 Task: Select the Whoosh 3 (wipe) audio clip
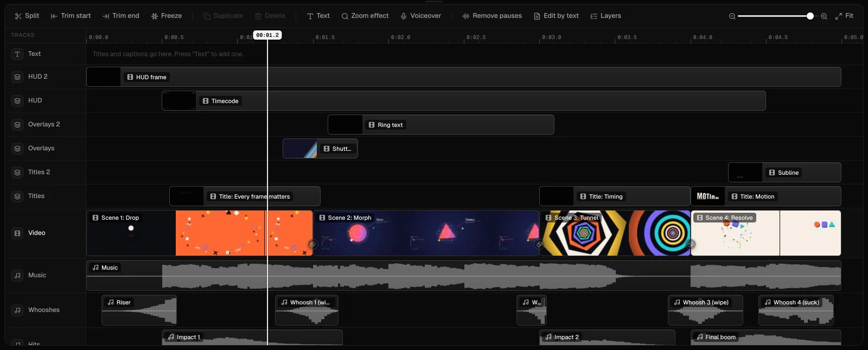(x=705, y=310)
